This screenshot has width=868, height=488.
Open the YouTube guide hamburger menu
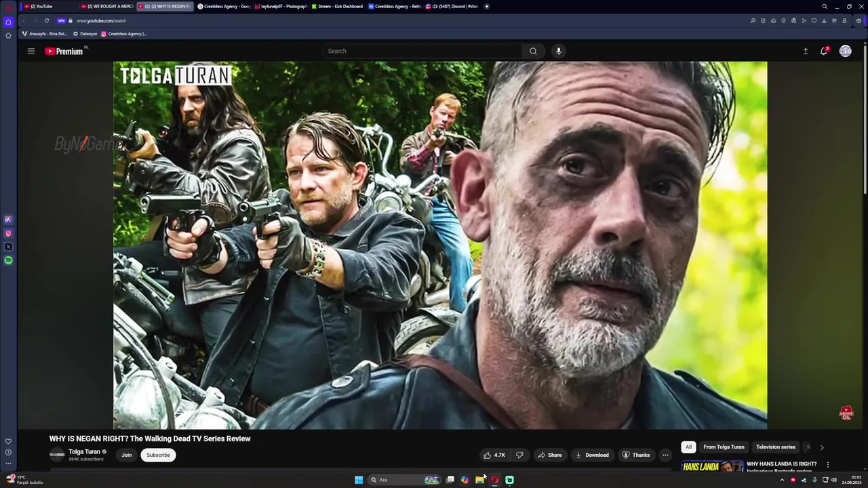31,51
